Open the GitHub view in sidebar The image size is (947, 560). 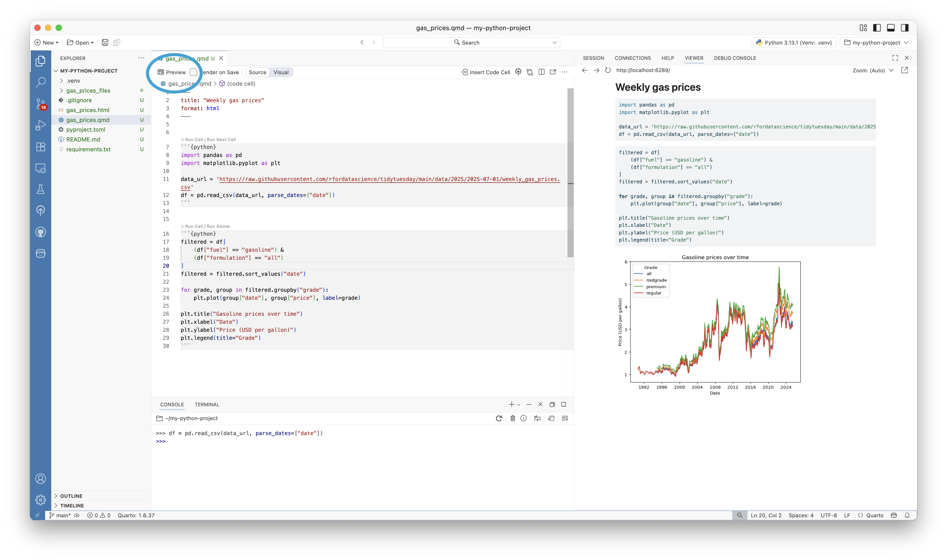click(40, 232)
